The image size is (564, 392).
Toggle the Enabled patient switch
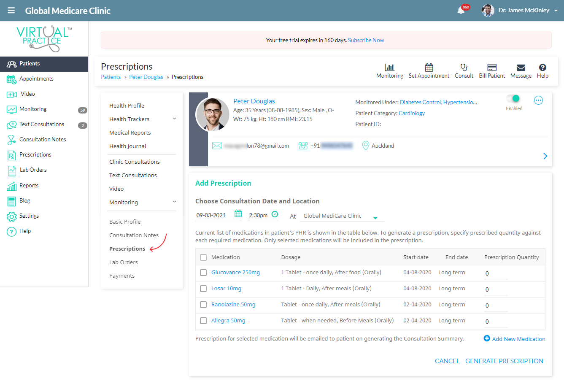click(x=513, y=98)
